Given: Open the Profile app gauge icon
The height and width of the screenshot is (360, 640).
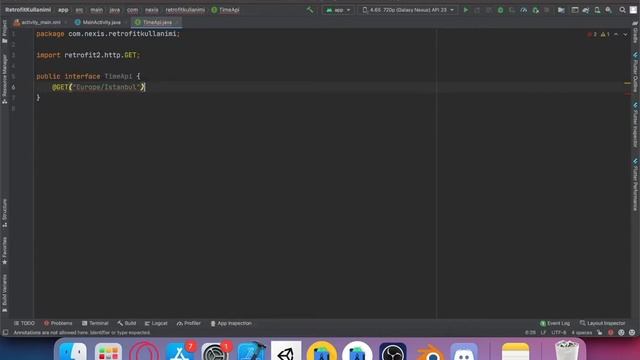Looking at the screenshot, I should coord(524,10).
